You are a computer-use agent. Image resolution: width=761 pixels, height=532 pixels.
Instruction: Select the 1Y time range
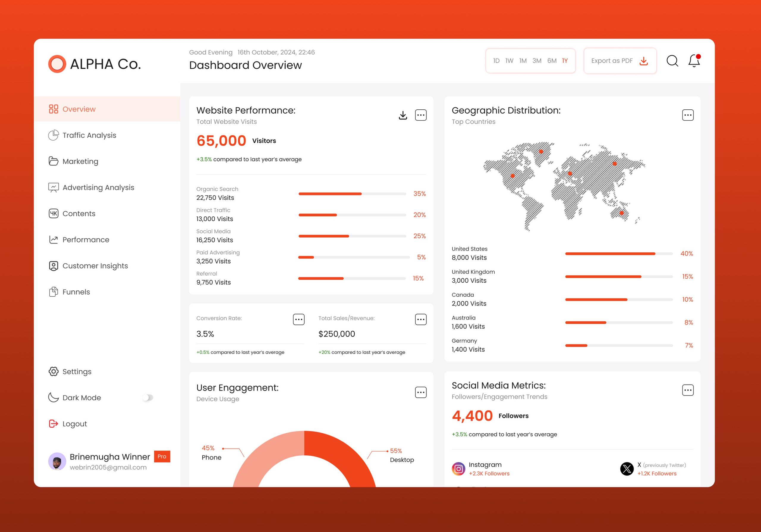click(565, 61)
